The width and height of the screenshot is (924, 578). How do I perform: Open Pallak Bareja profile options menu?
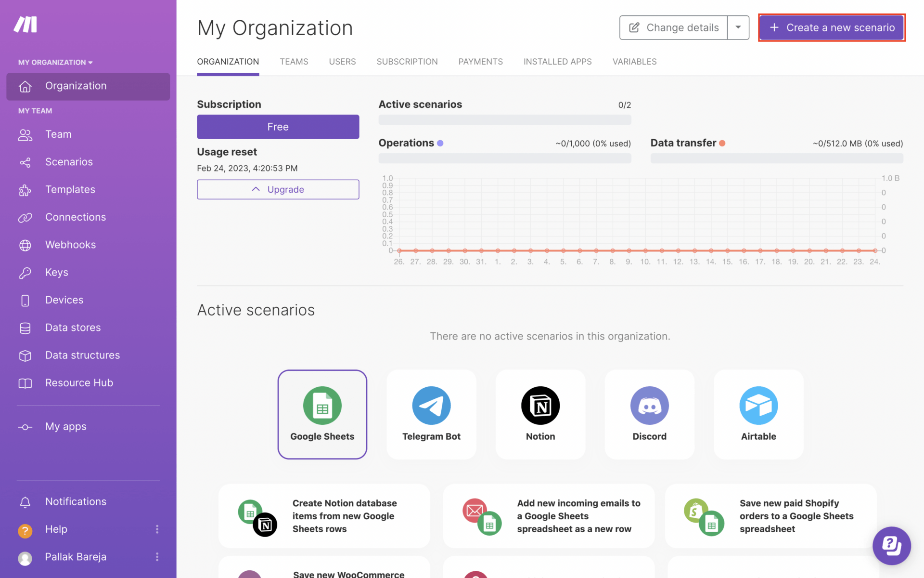click(157, 557)
